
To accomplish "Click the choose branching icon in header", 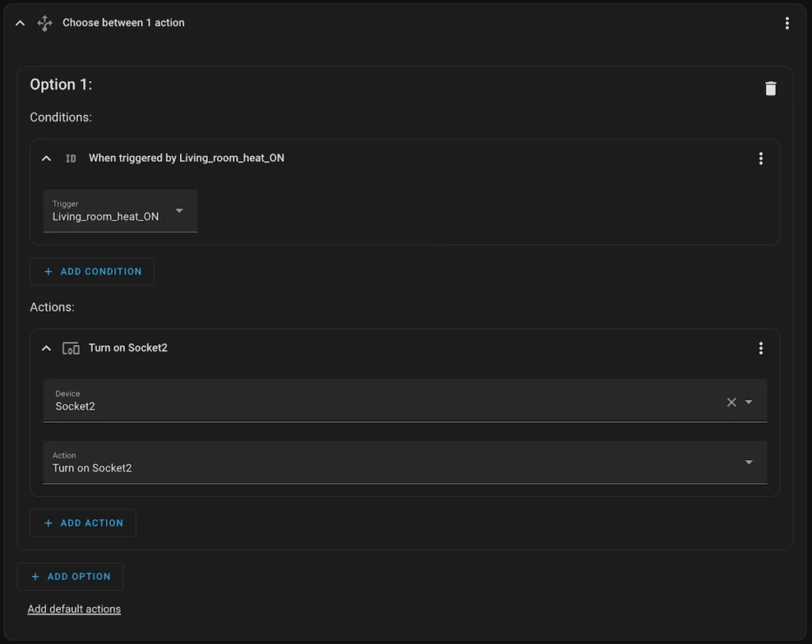I will pos(45,23).
